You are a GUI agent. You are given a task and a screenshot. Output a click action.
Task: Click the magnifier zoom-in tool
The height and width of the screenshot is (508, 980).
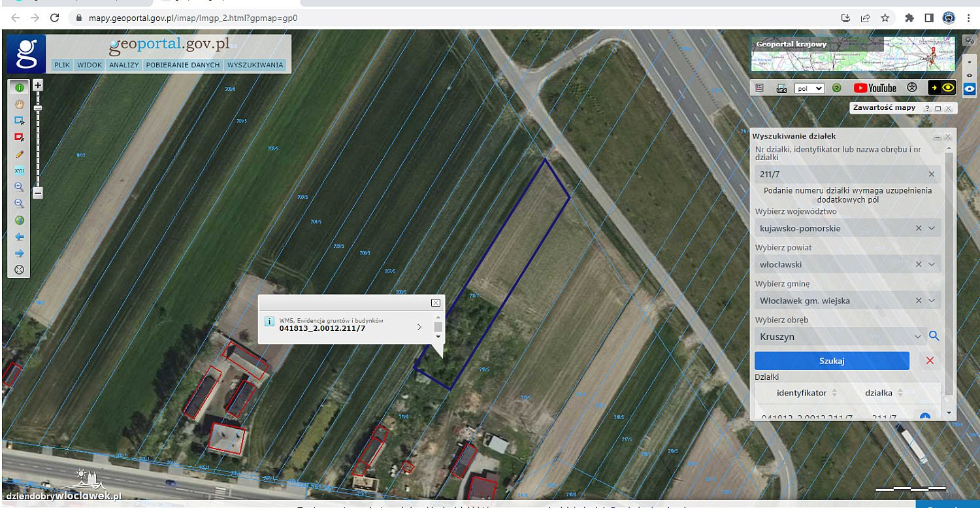(20, 187)
